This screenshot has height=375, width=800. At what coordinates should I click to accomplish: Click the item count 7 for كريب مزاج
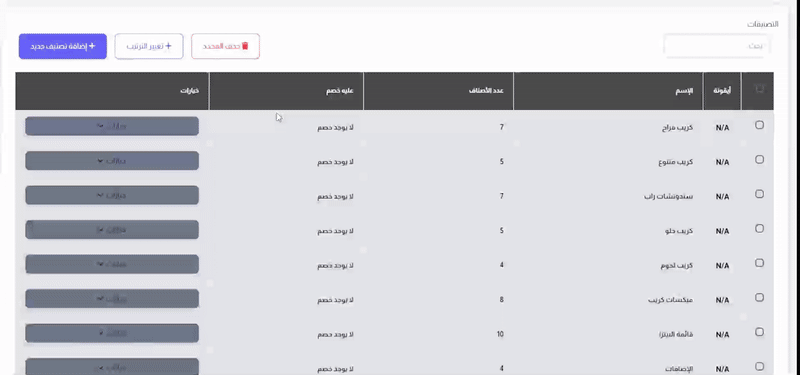tap(502, 127)
